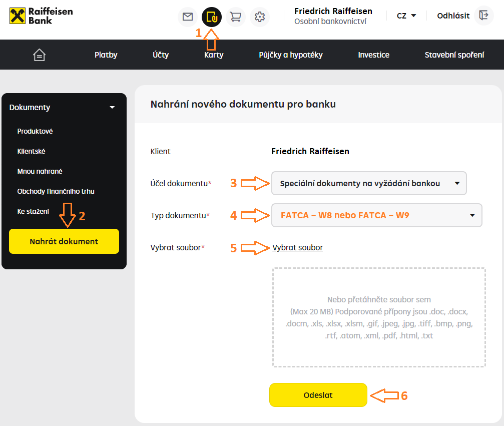
Task: Select Obchody finančního trhu in sidebar
Action: click(56, 191)
